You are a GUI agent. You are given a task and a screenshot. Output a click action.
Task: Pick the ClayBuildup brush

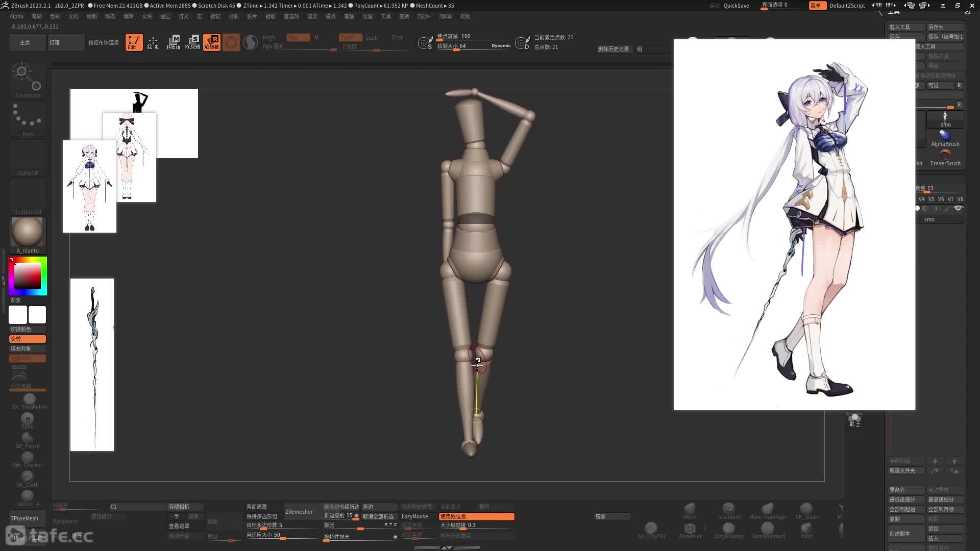729,531
